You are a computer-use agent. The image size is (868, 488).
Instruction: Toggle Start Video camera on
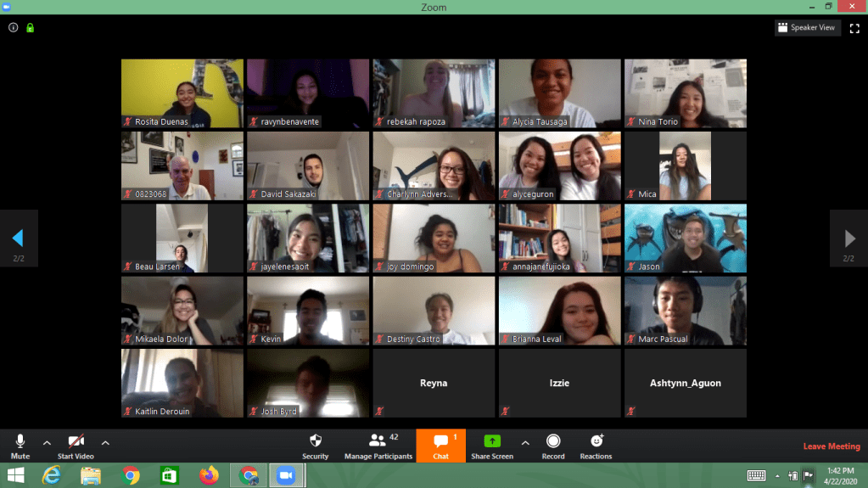(x=76, y=445)
